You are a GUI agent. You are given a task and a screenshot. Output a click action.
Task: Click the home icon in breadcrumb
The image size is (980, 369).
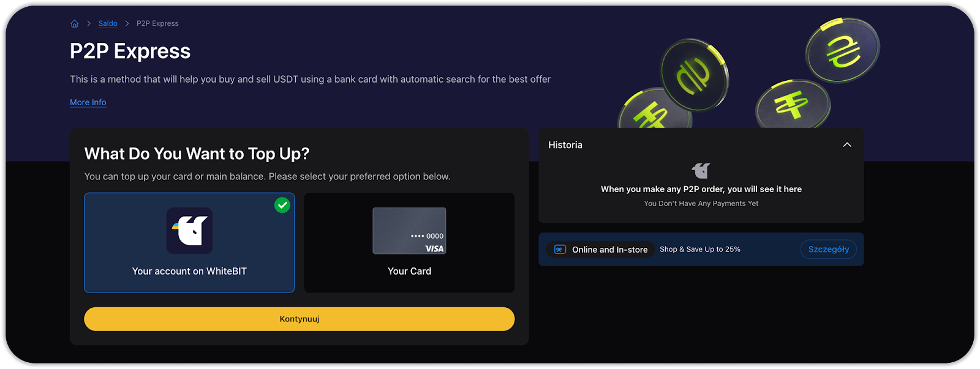click(75, 24)
